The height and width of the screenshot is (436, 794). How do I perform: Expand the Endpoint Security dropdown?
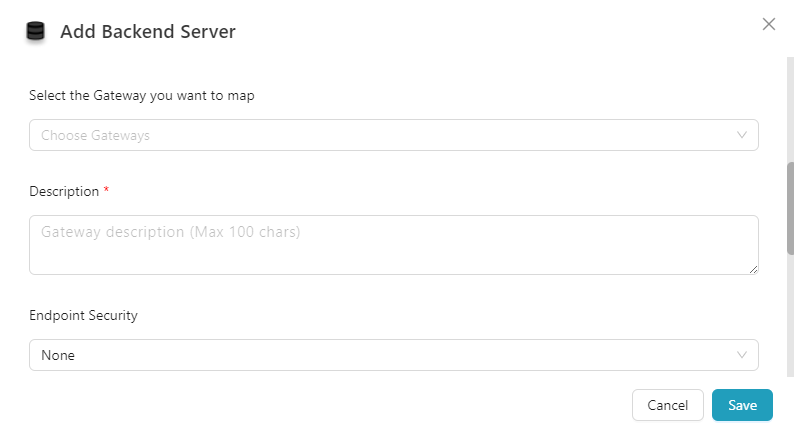coord(393,355)
